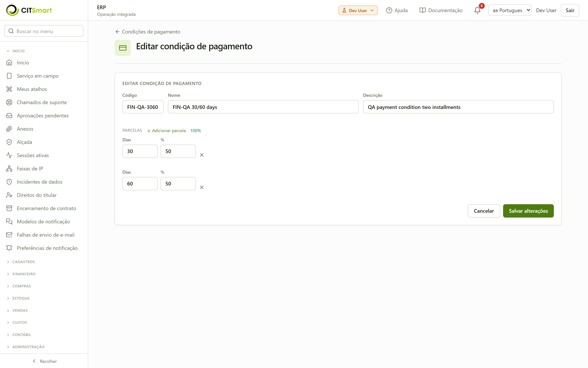
Task: Expand the CUSTOS menu section
Action: (x=17, y=323)
